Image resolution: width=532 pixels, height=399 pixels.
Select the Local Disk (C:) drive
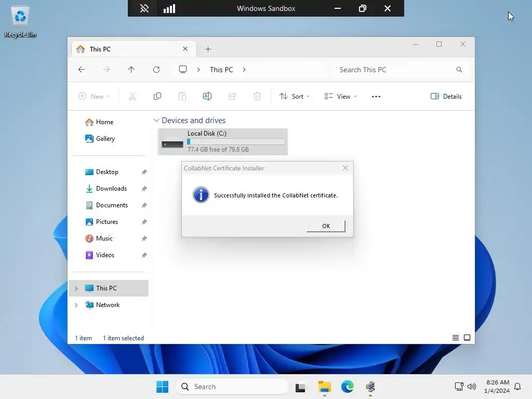pyautogui.click(x=222, y=142)
